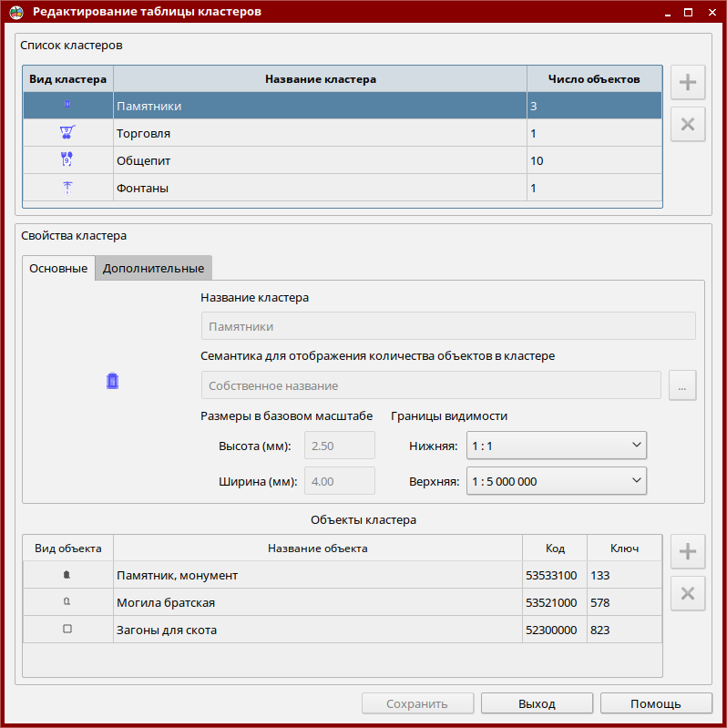Click the Название кластера input field
The width and height of the screenshot is (727, 728).
tap(448, 326)
